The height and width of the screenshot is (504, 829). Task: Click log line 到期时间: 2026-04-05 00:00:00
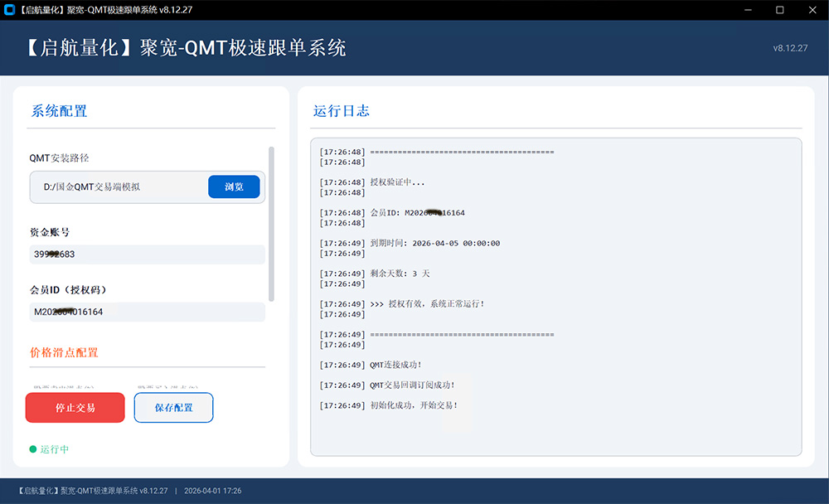coord(410,243)
